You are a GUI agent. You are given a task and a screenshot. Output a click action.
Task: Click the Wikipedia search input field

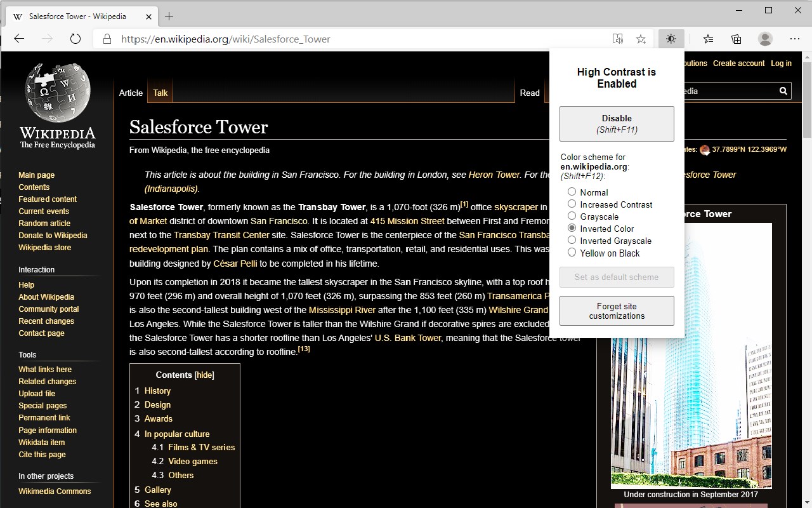coord(730,91)
